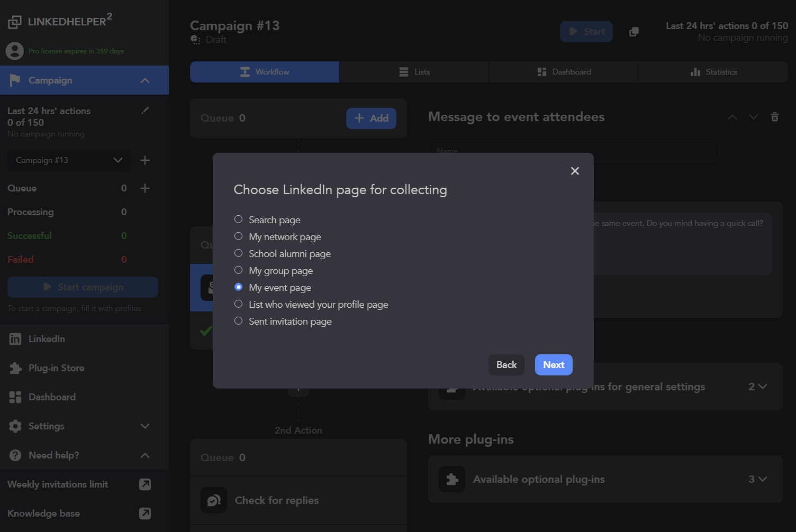Click the Campaign flag icon

click(15, 80)
